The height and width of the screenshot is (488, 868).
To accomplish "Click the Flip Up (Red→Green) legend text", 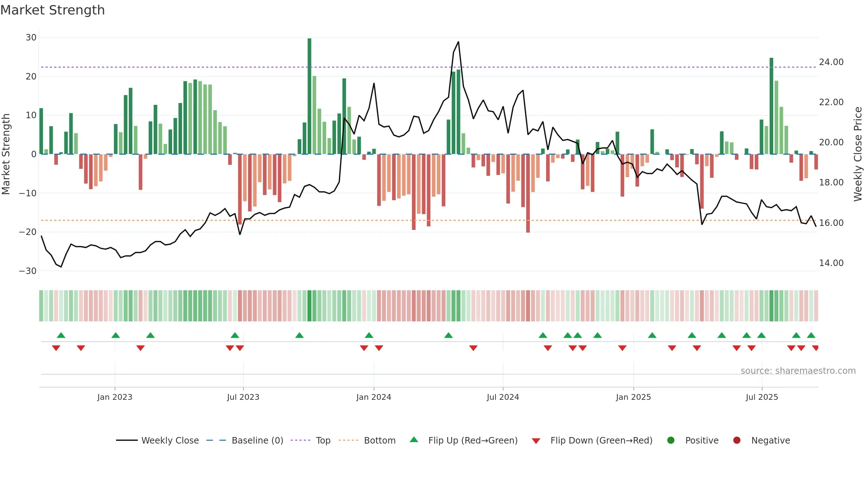I will [x=473, y=440].
